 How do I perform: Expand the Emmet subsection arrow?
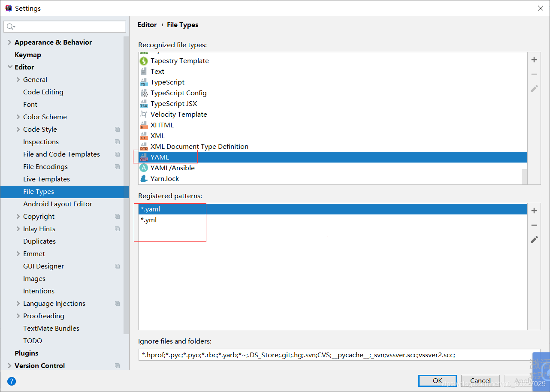[x=18, y=253]
